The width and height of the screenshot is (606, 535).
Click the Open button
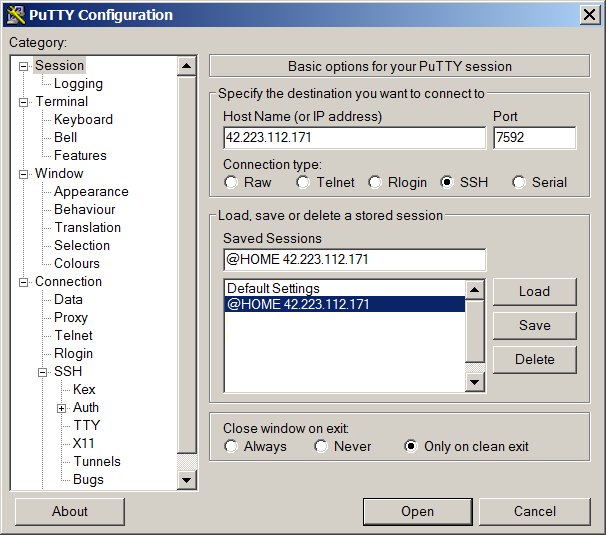tap(418, 511)
